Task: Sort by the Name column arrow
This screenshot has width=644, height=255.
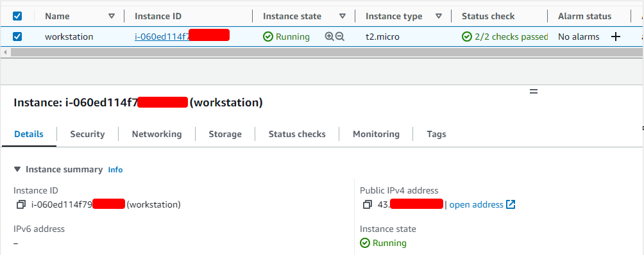Action: 112,17
